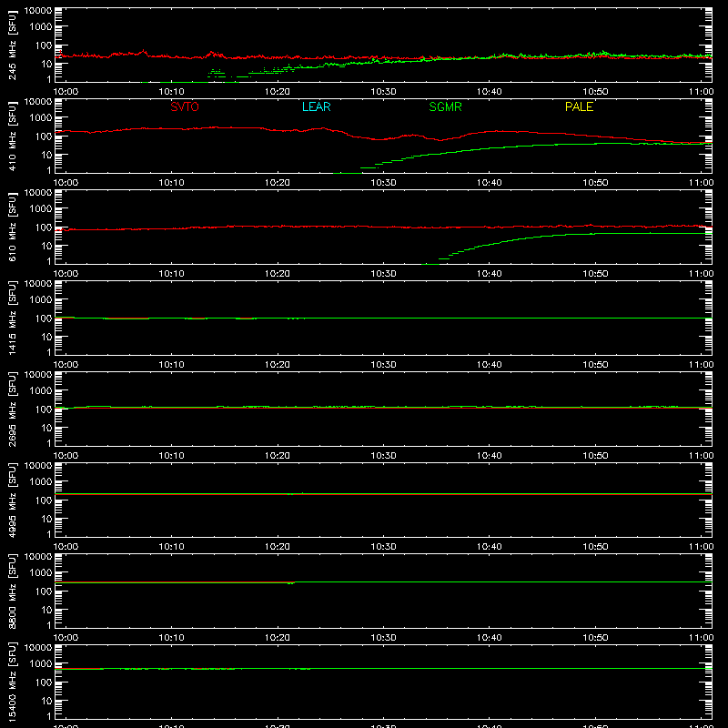The height and width of the screenshot is (728, 728).
Task: Select the 4995 MHz [SFU] axis title
Action: point(12,500)
